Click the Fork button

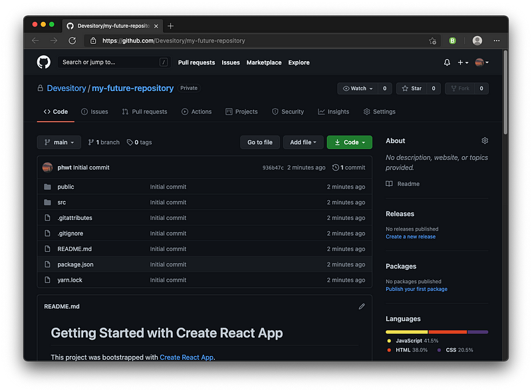[460, 88]
